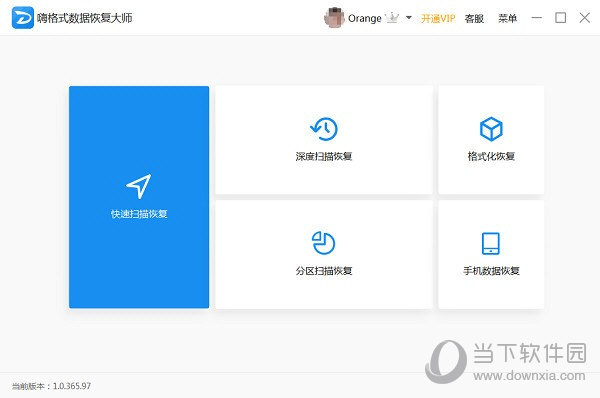Select the 快速扫描恢复 label
Viewport: 600px width, 398px height.
[139, 214]
